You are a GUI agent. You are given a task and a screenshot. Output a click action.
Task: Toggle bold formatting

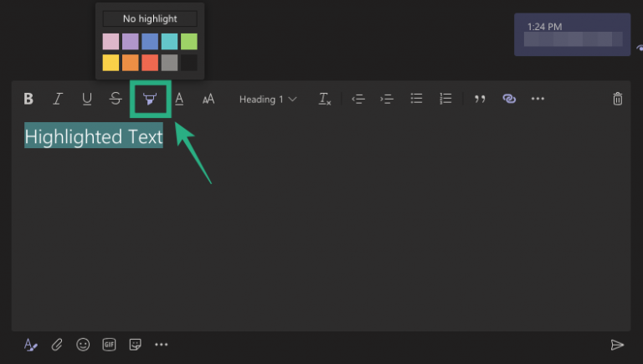(28, 99)
